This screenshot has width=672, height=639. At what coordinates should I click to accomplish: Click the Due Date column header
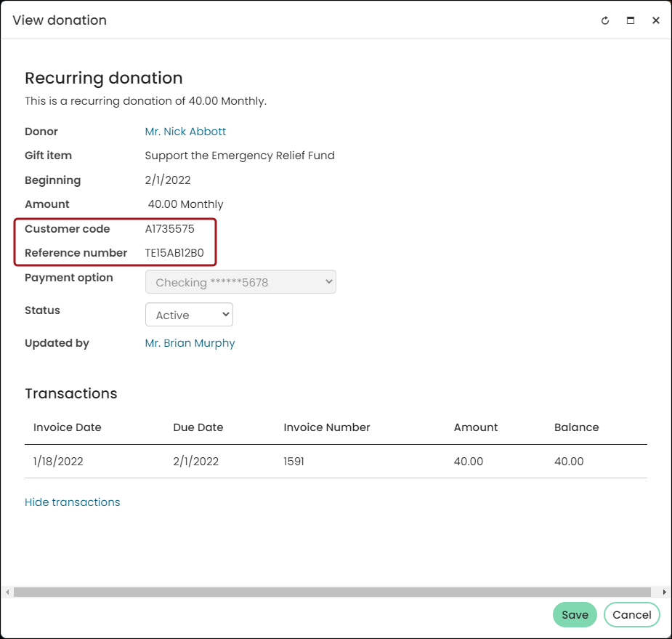[x=198, y=427]
